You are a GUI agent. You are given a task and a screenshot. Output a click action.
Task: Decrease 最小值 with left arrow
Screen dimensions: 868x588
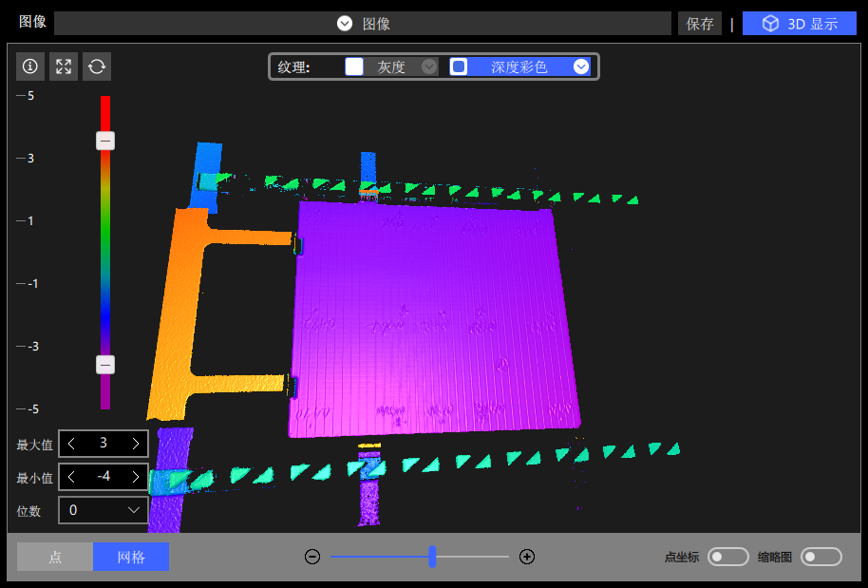click(x=71, y=477)
